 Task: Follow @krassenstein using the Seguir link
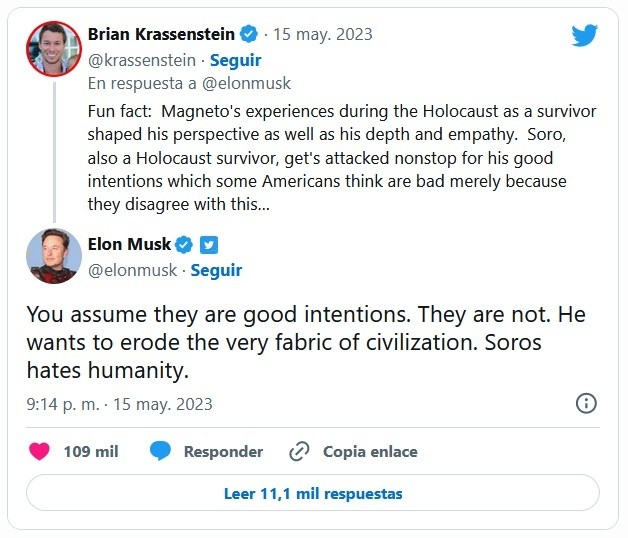pos(236,60)
